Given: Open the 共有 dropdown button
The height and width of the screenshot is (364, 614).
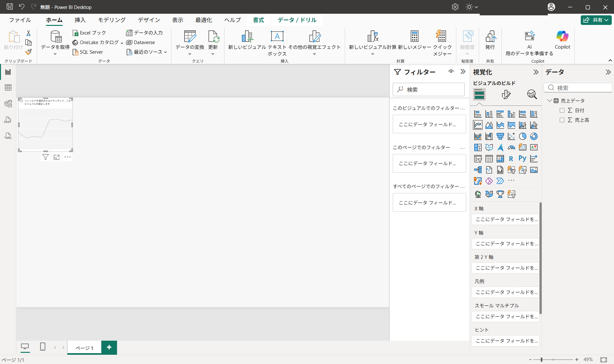Looking at the screenshot, I should tap(596, 20).
